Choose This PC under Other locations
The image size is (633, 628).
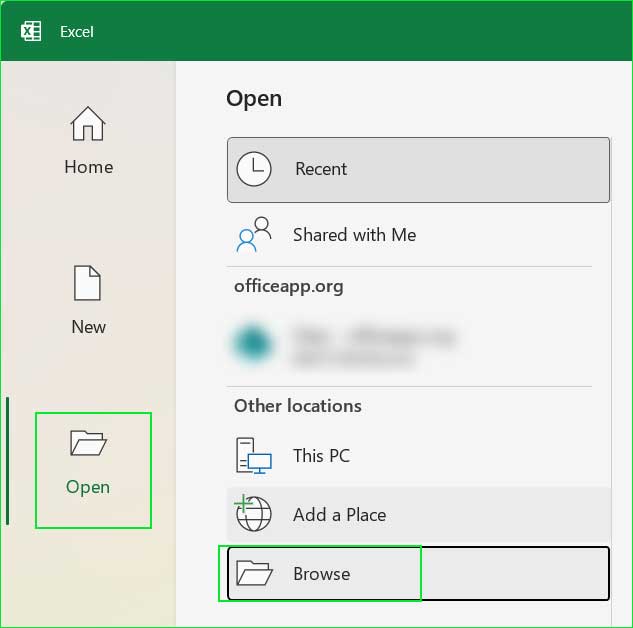[418, 456]
